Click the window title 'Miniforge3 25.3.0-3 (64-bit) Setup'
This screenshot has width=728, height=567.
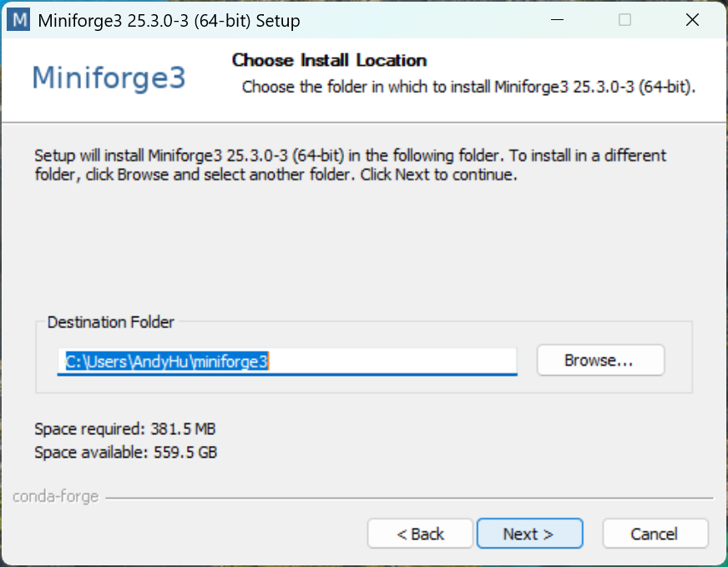tap(169, 21)
